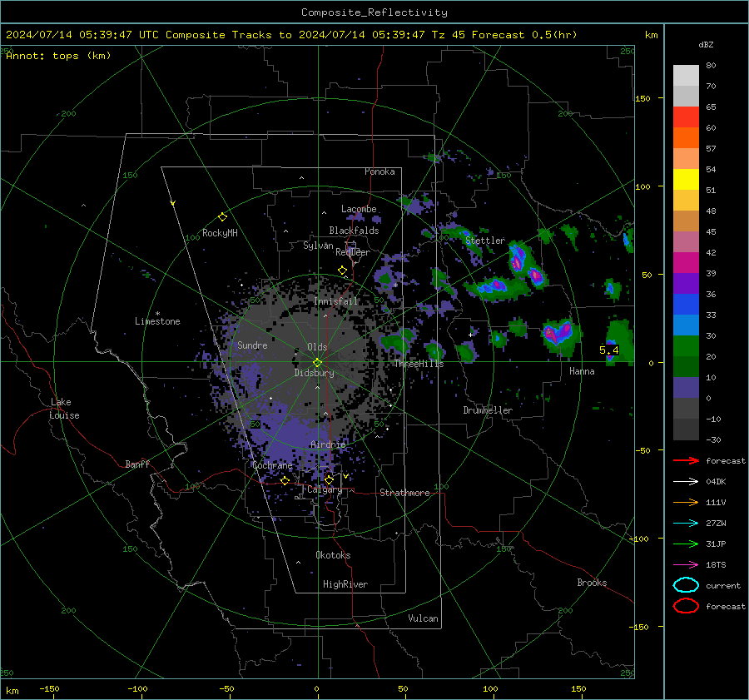Click the -150 tick on bottom axis
The width and height of the screenshot is (749, 700).
[49, 689]
